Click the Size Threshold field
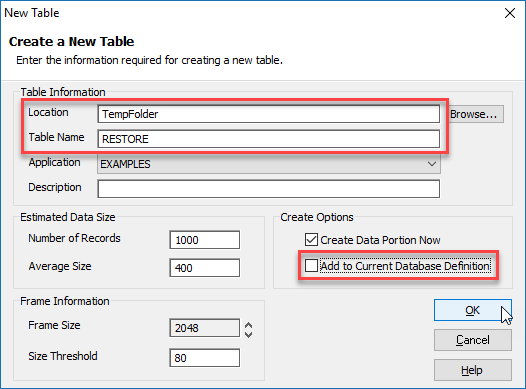Screen dimensions: 526x389 (x=205, y=358)
